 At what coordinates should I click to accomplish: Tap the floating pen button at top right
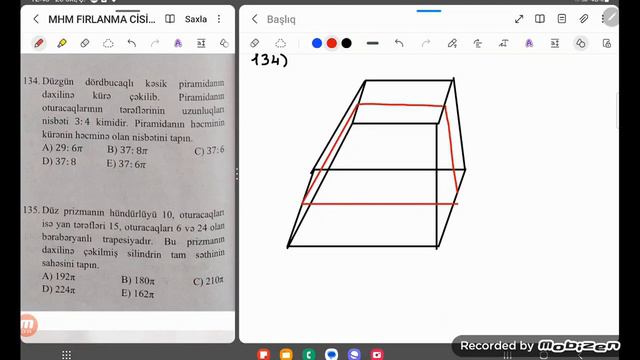(x=611, y=17)
